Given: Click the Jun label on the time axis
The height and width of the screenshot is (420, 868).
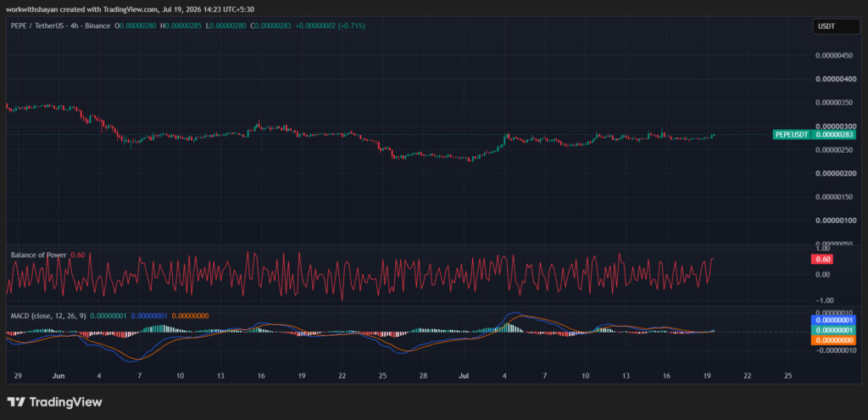Looking at the screenshot, I should click(58, 376).
